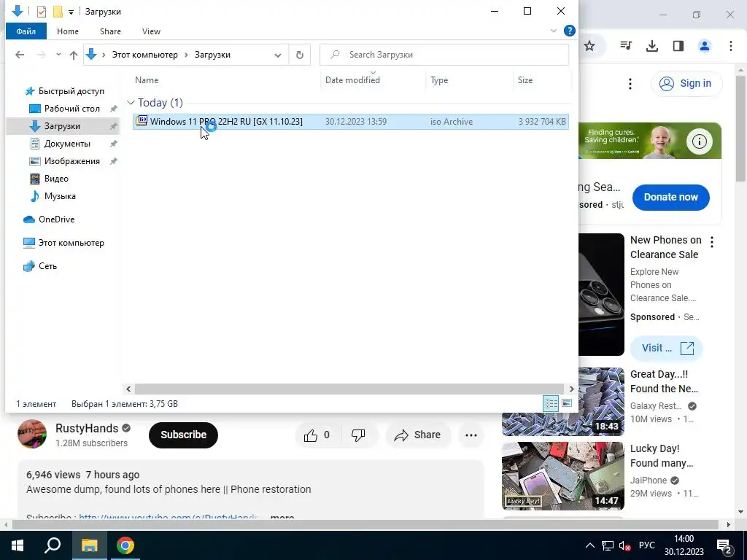Open Chrome media control icon

[626, 46]
